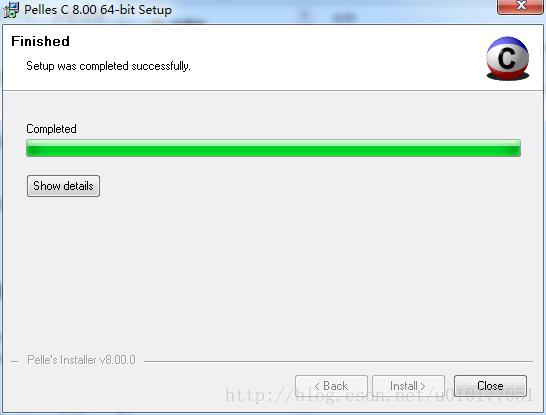Click blank title bar space right of the title
Screen dimensions: 546x415
[x=331, y=10]
